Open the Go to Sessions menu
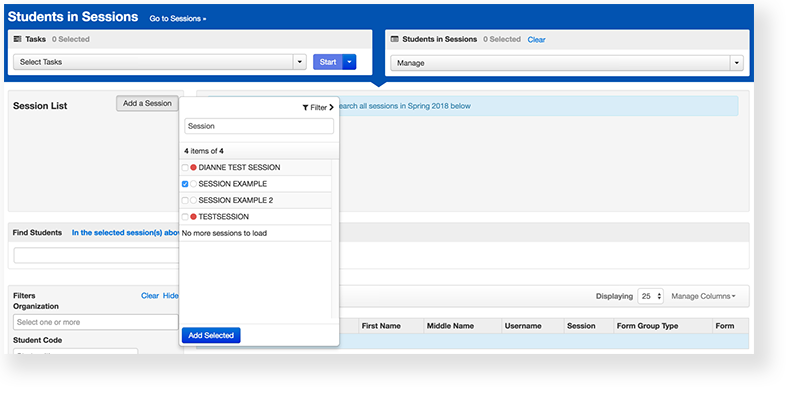This screenshot has height=398, width=791. click(178, 19)
